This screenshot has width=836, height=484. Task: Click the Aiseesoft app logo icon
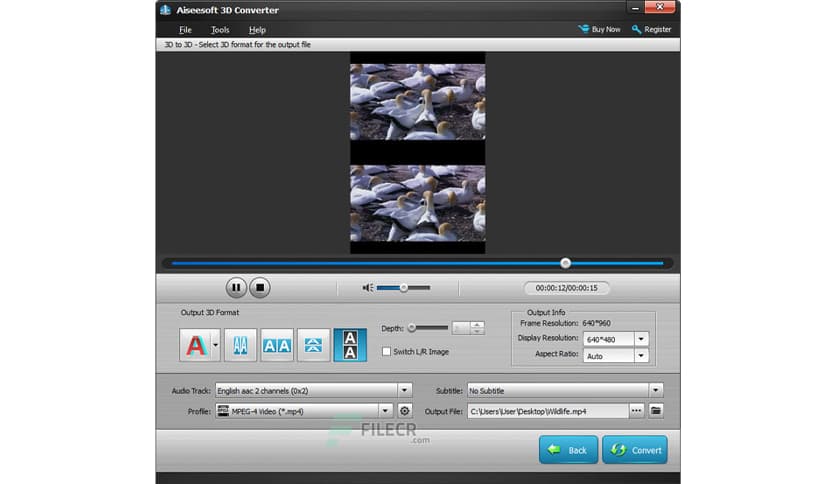pos(165,10)
